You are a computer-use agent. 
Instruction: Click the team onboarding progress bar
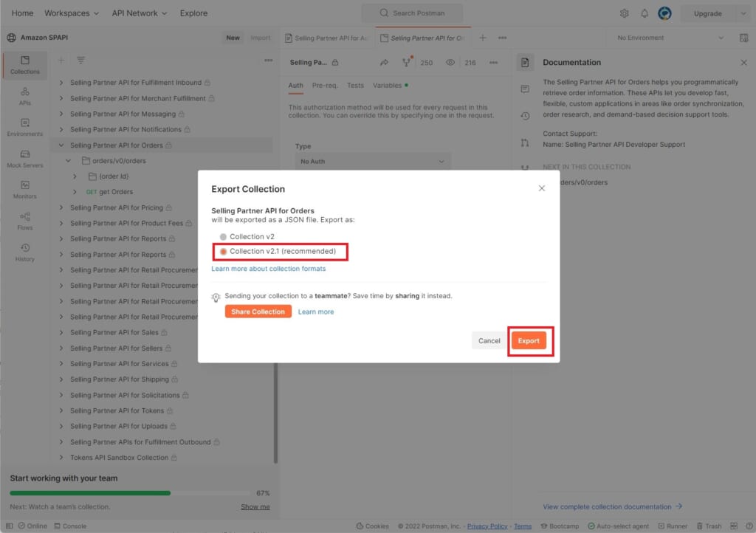(x=130, y=493)
